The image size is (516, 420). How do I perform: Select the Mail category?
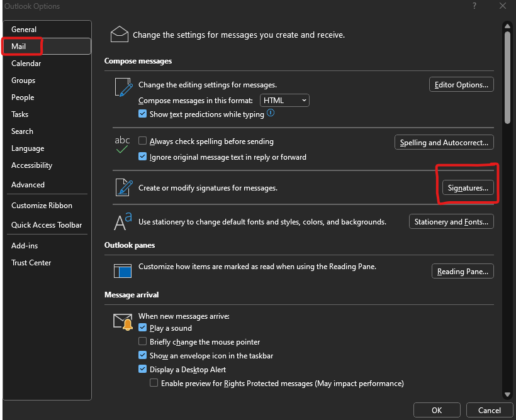[x=47, y=46]
